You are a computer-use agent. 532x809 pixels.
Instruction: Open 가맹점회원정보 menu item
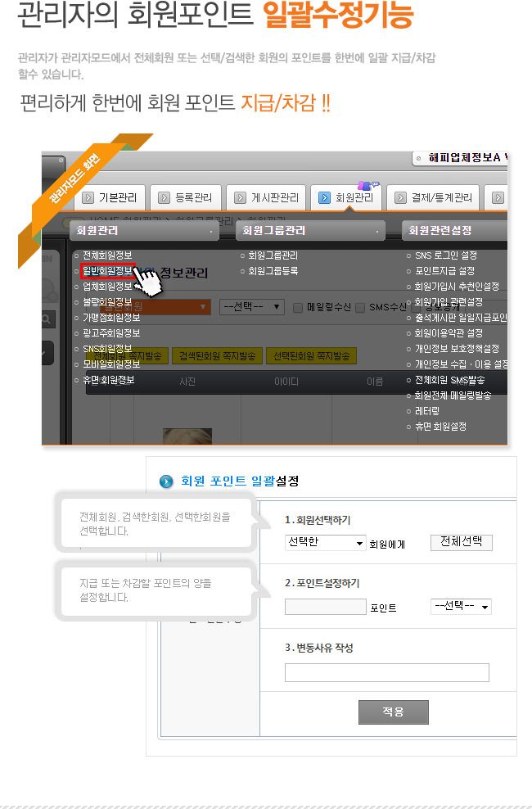pos(111,318)
